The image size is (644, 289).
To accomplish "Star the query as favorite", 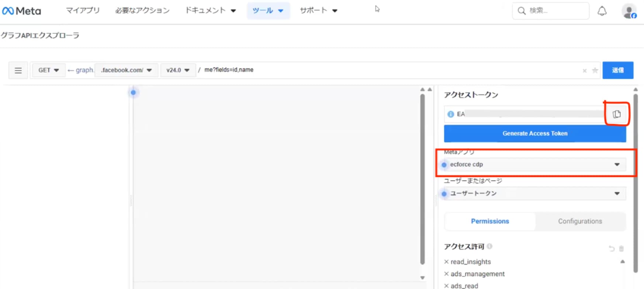I will click(x=595, y=70).
